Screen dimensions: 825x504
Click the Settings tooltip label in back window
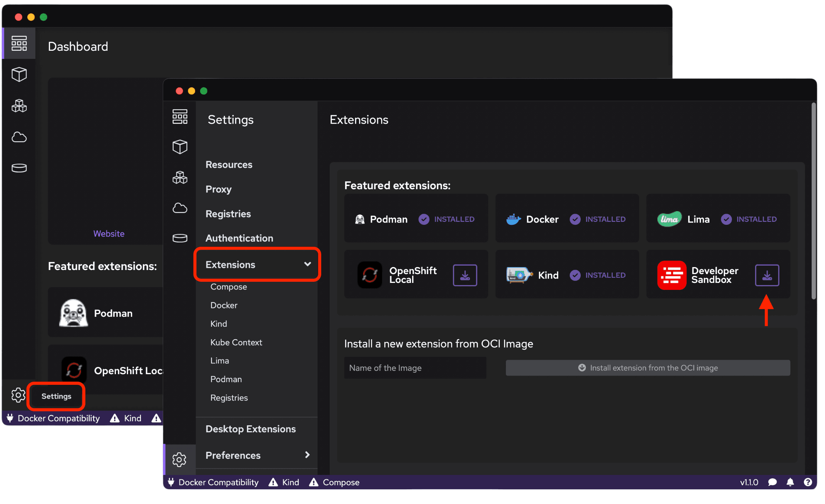(56, 396)
